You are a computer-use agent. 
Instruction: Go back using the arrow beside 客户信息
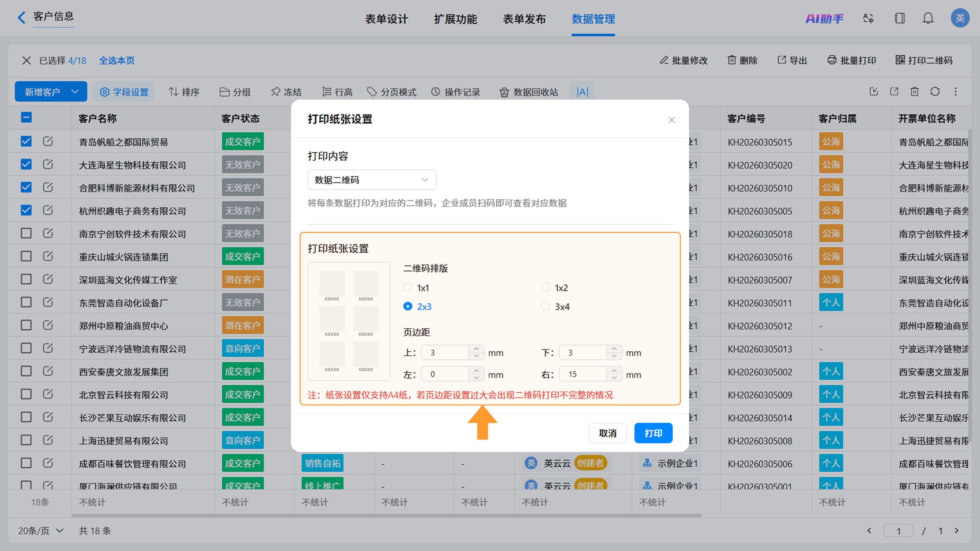21,18
